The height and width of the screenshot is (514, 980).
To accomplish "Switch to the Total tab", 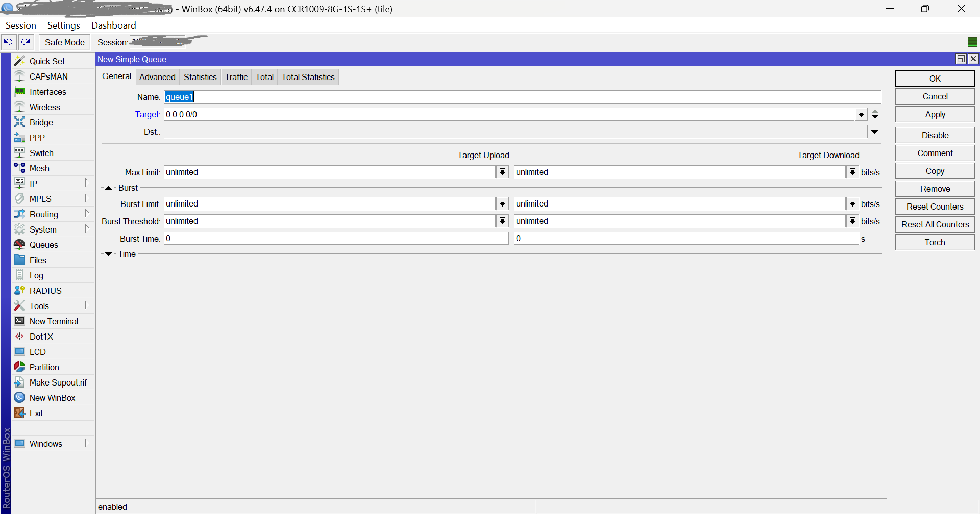I will pos(264,77).
